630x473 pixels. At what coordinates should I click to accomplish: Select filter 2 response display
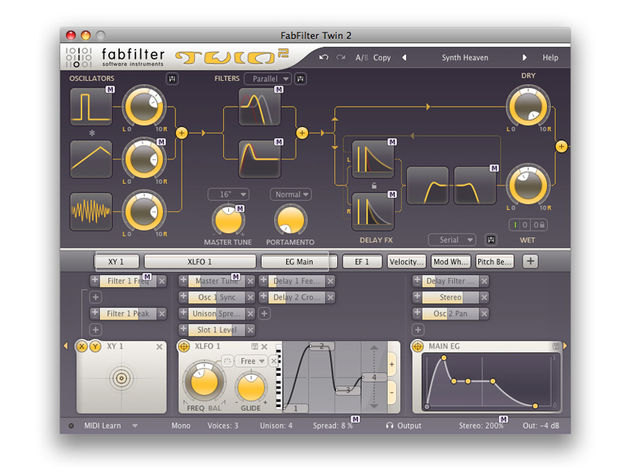click(x=260, y=159)
